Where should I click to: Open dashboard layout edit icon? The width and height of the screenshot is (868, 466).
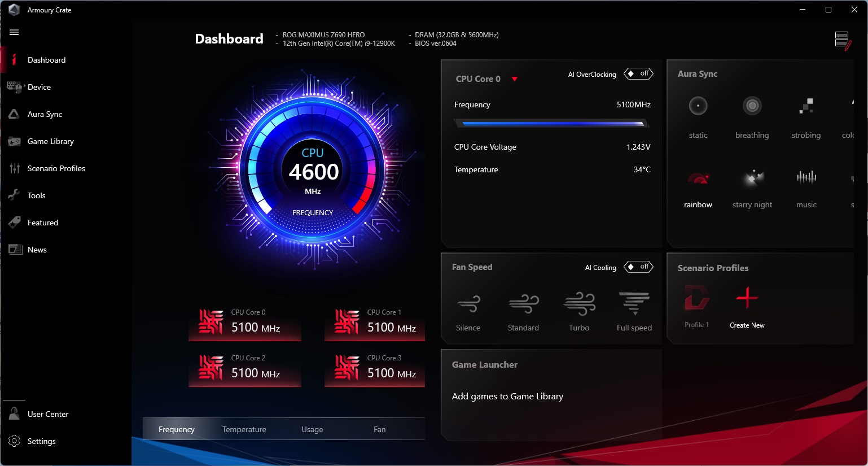click(x=843, y=41)
